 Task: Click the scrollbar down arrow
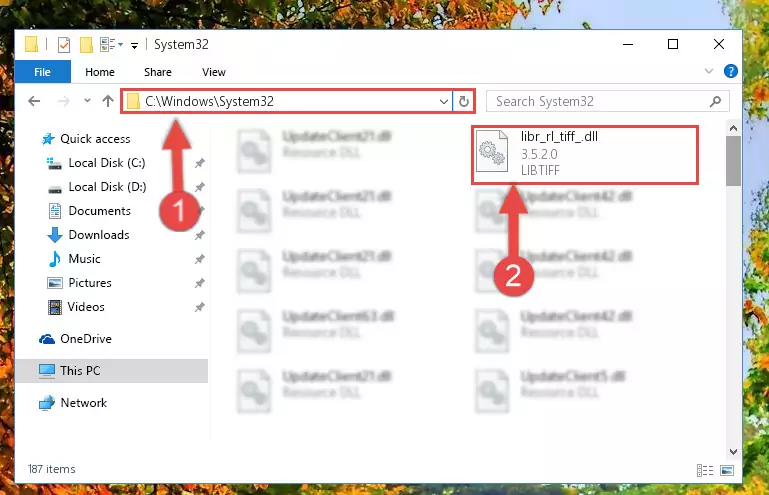[733, 452]
